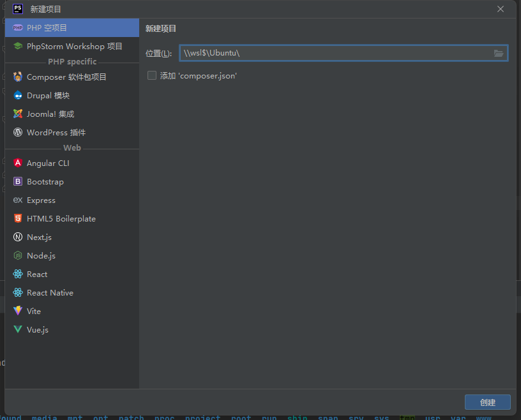Choose Drupal 模块 project type

click(72, 95)
